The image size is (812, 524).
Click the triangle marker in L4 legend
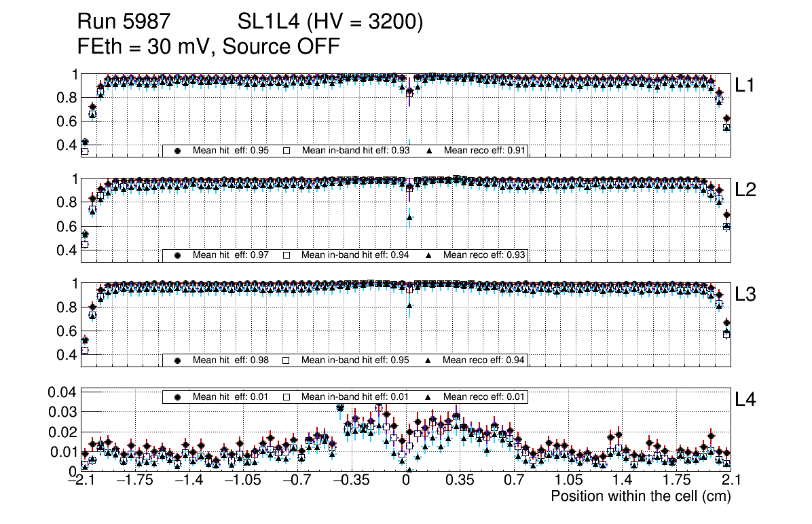coord(429,396)
